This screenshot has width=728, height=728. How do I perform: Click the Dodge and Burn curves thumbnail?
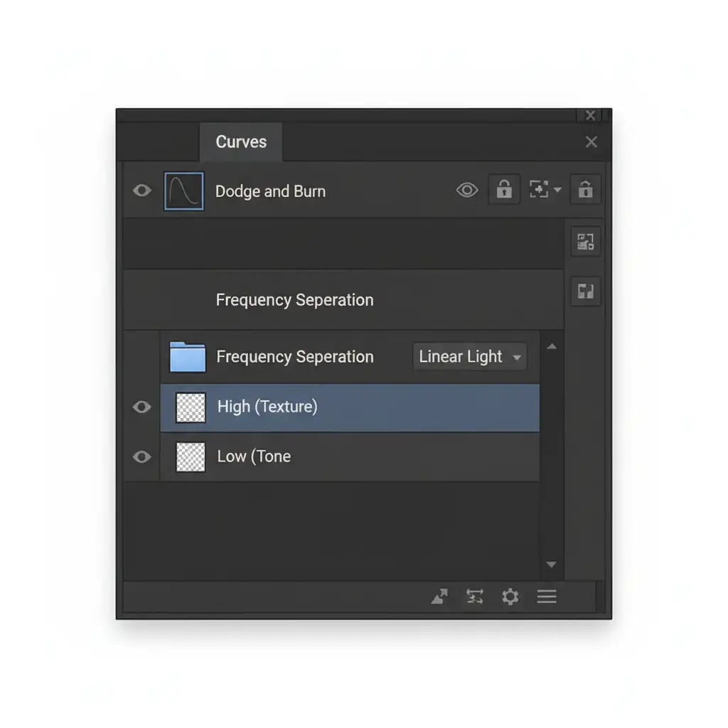(184, 191)
